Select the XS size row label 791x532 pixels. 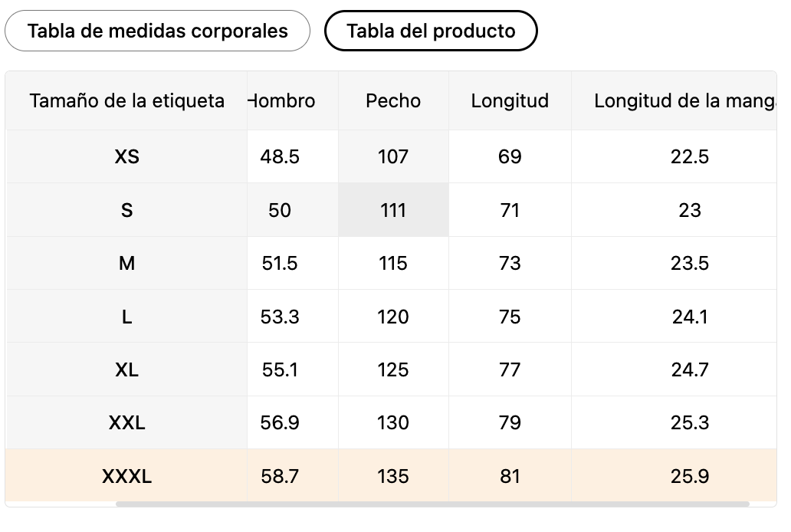tap(127, 157)
